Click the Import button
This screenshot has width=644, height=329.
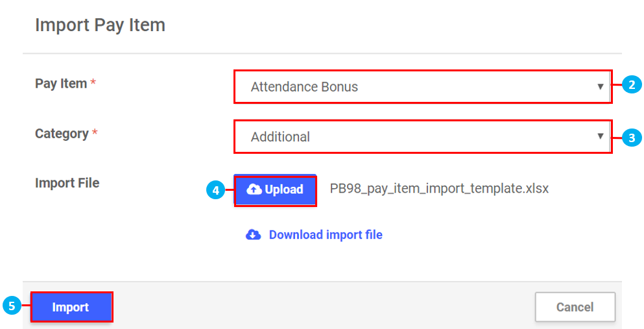click(x=71, y=307)
